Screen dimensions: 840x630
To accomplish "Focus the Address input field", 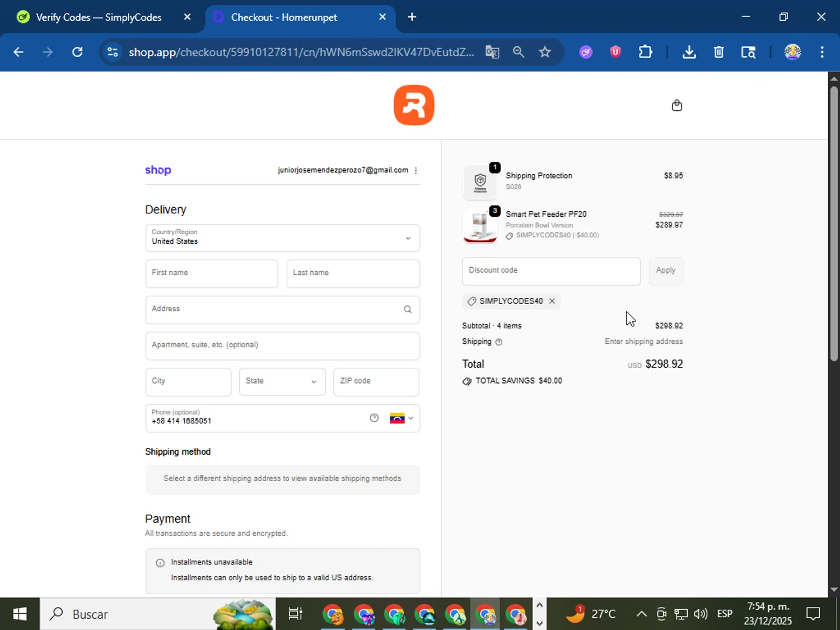I will pyautogui.click(x=282, y=309).
